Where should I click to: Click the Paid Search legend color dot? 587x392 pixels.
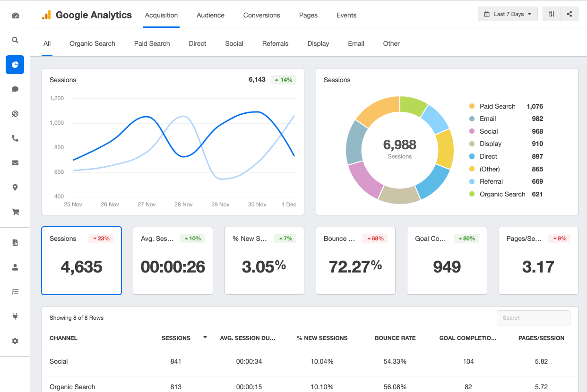[x=472, y=106]
